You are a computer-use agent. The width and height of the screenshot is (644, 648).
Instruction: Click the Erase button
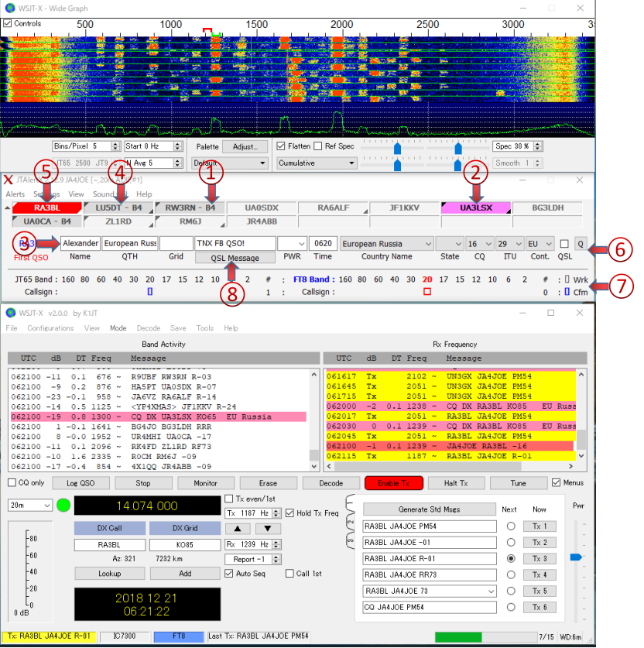point(268,483)
